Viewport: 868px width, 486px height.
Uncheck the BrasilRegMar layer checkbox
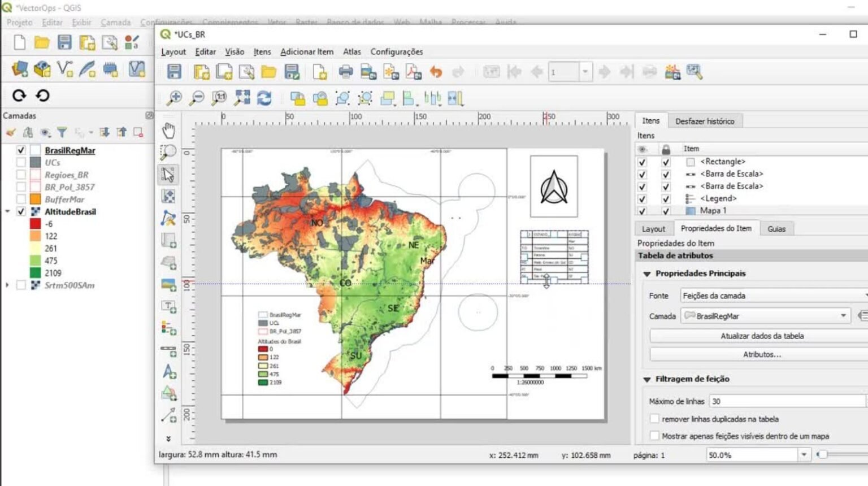tap(21, 150)
